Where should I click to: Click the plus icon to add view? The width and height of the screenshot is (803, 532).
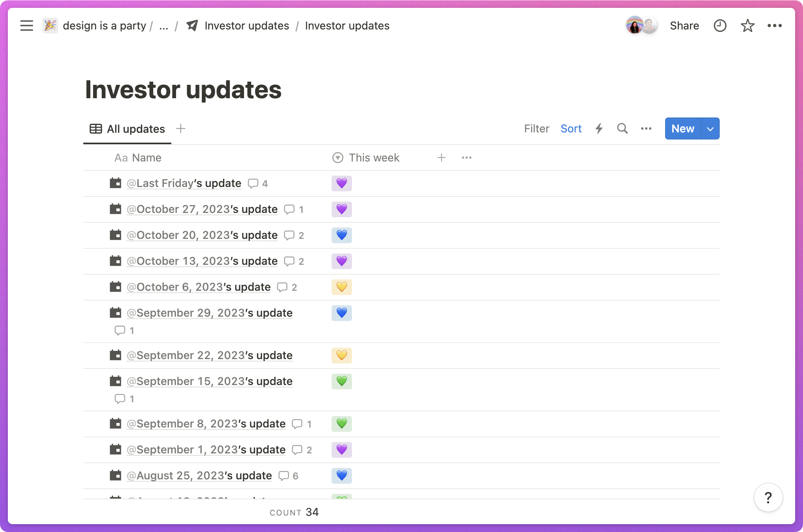coord(181,128)
